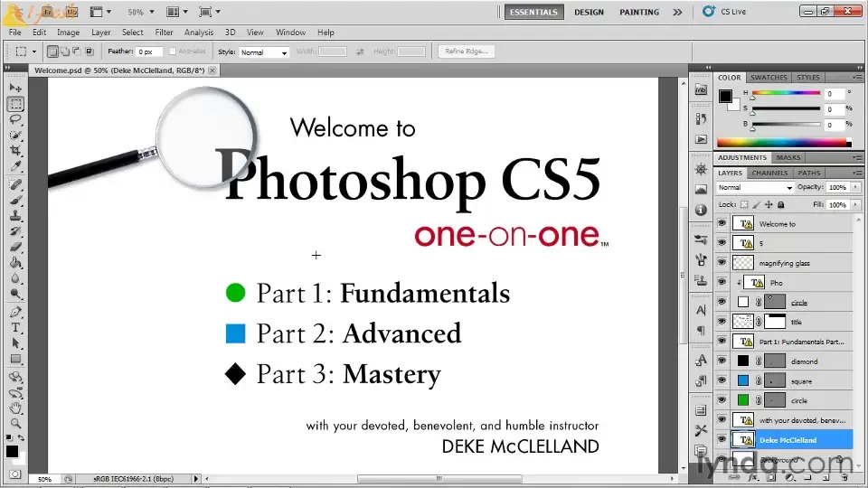The width and height of the screenshot is (868, 488).
Task: Click the foreground color swatch in toolbox
Action: coord(12,452)
